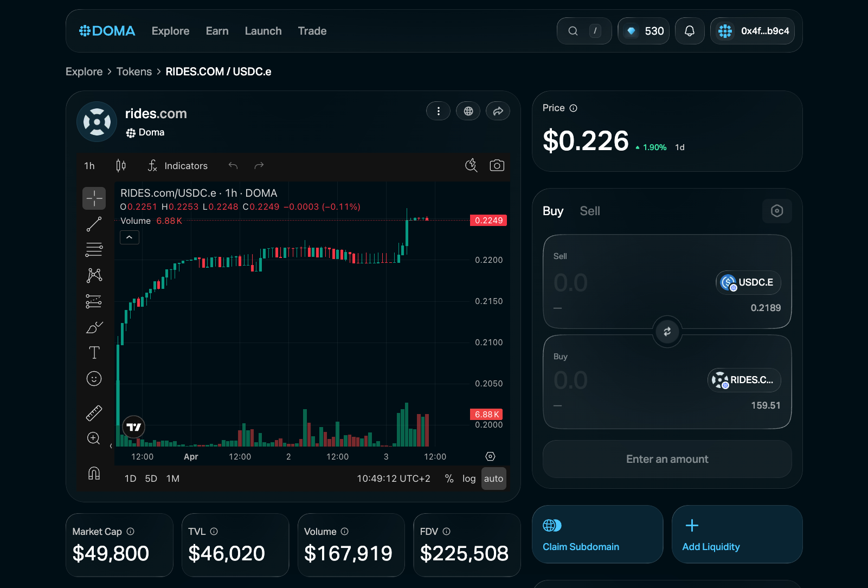Open Add Liquidity
Screen dimensions: 868x588
(737, 534)
